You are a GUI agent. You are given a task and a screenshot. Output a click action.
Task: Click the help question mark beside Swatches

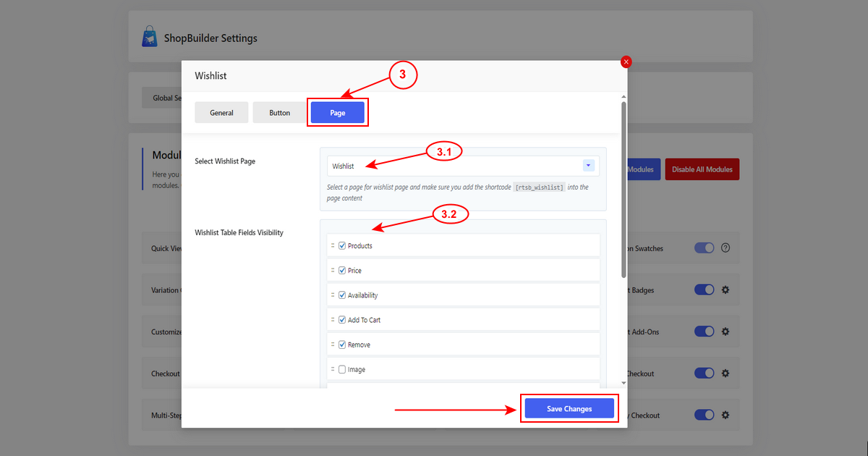point(726,248)
